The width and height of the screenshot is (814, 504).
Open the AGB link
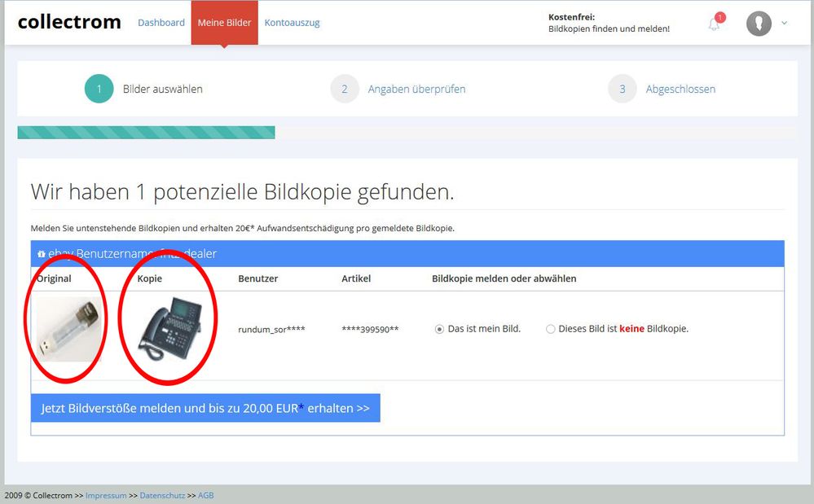coord(205,495)
